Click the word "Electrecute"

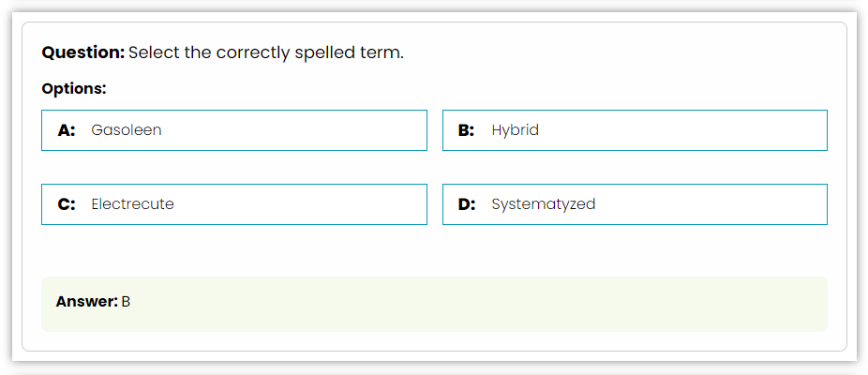[132, 204]
